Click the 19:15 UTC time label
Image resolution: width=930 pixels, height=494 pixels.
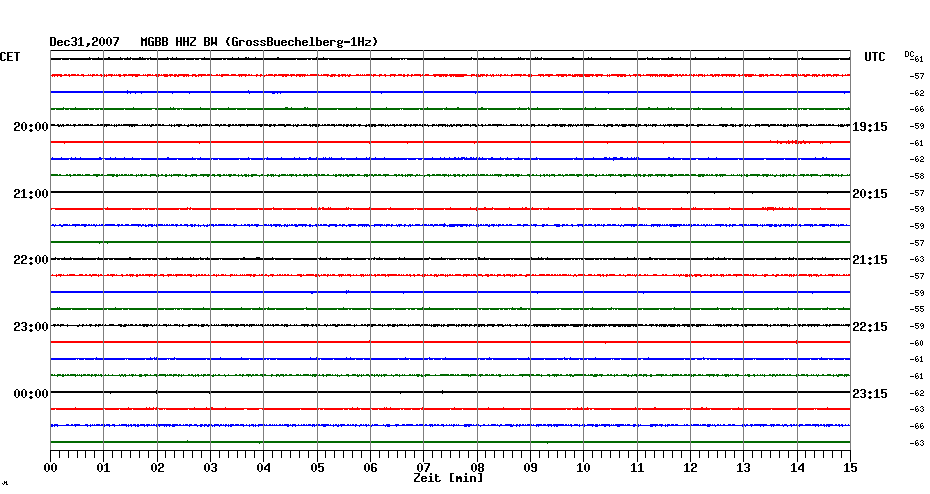pos(870,127)
